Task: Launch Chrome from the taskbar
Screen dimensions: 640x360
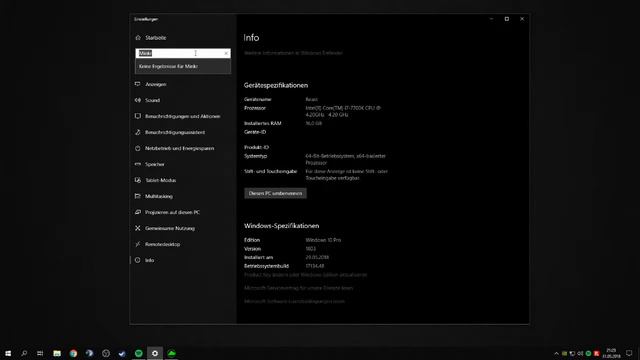Action: [x=73, y=353]
